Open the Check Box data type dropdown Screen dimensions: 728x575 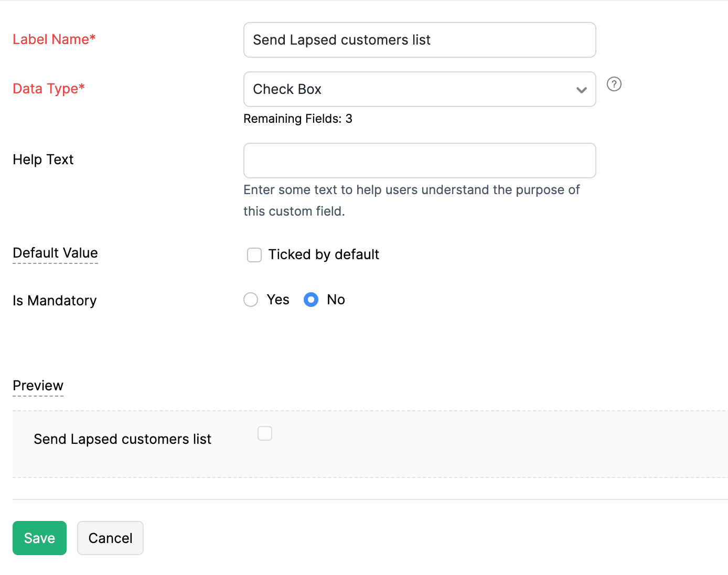[409, 89]
